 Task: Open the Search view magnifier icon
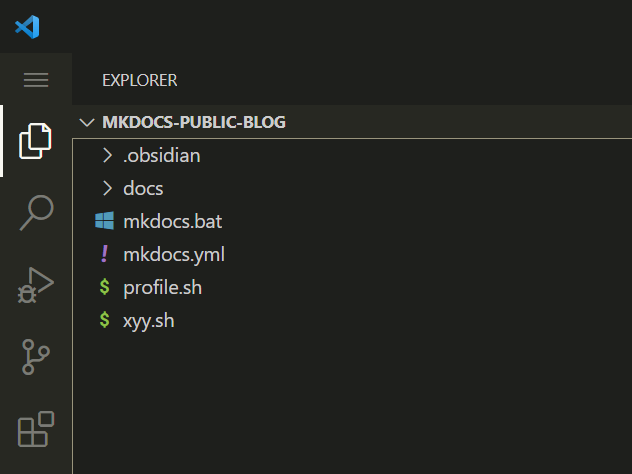pyautogui.click(x=36, y=213)
